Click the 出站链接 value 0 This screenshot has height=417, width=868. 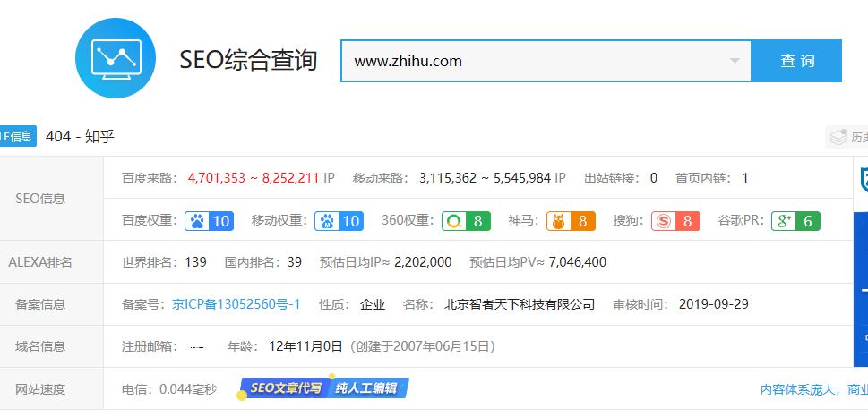tap(654, 178)
